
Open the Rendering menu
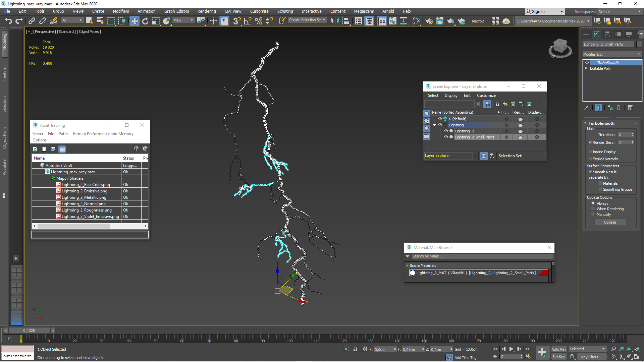tap(206, 11)
